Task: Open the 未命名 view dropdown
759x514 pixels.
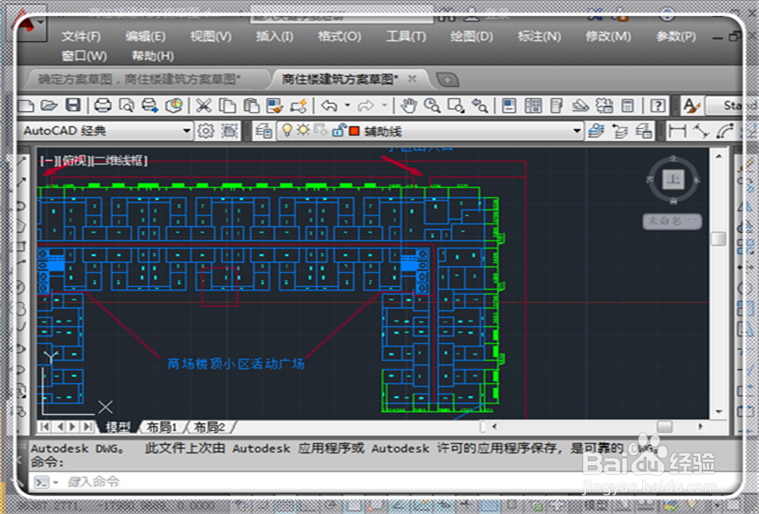Action: [672, 221]
